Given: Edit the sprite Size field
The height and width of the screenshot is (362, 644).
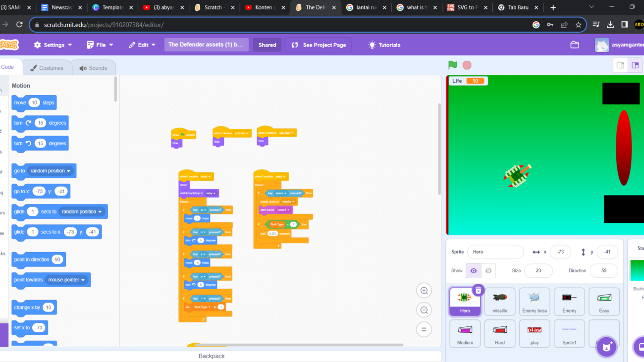Looking at the screenshot, I should 538,271.
